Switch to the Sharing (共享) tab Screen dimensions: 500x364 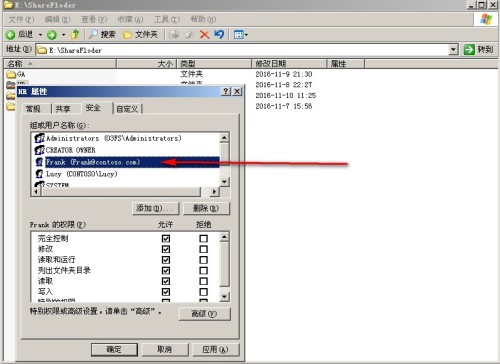click(x=64, y=109)
